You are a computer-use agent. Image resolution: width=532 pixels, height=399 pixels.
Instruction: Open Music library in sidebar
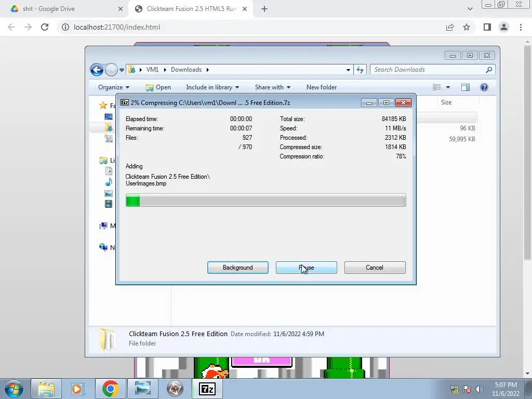click(x=109, y=182)
